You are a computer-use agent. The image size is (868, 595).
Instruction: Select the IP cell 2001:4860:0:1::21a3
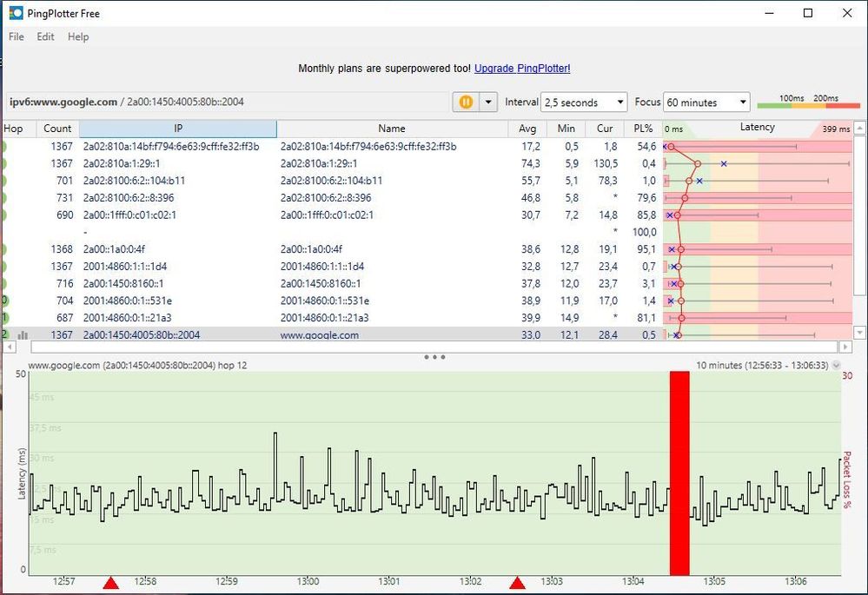[128, 318]
